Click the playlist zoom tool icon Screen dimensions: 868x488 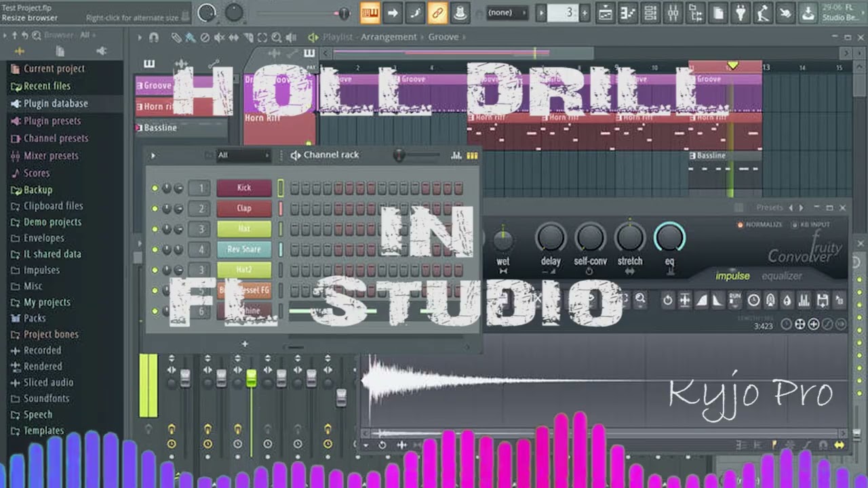[277, 37]
